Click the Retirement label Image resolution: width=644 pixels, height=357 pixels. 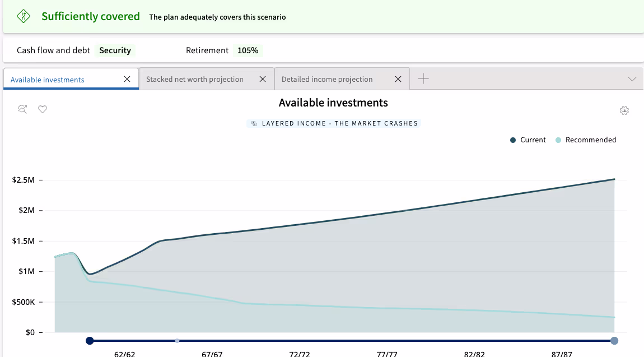coord(207,50)
